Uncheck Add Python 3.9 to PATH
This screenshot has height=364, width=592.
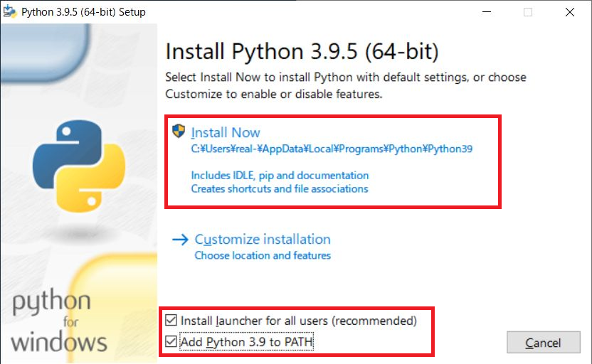point(171,342)
